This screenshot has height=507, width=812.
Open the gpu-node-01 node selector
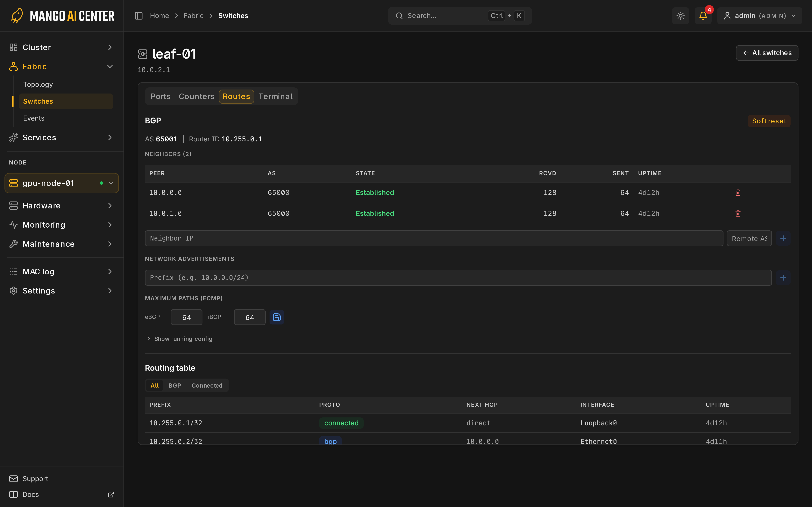(x=62, y=183)
